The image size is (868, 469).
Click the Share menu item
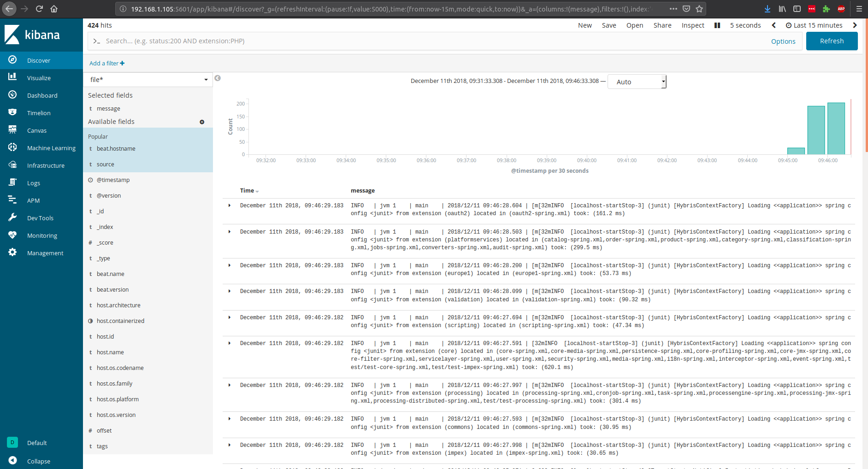[x=662, y=25]
